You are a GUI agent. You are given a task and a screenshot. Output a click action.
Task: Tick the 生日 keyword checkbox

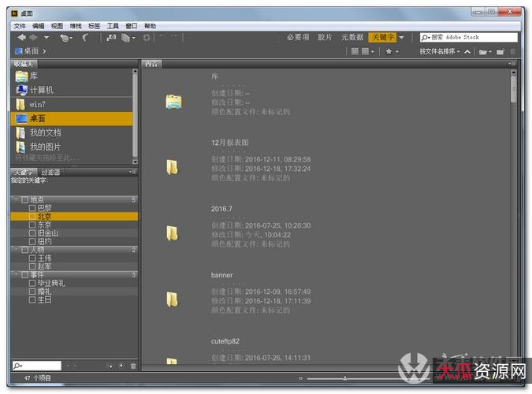click(x=32, y=299)
